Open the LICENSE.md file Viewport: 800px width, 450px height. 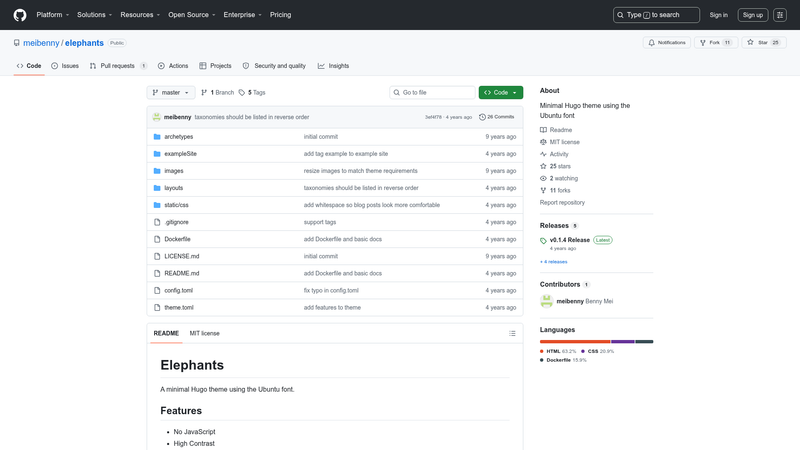coord(182,256)
